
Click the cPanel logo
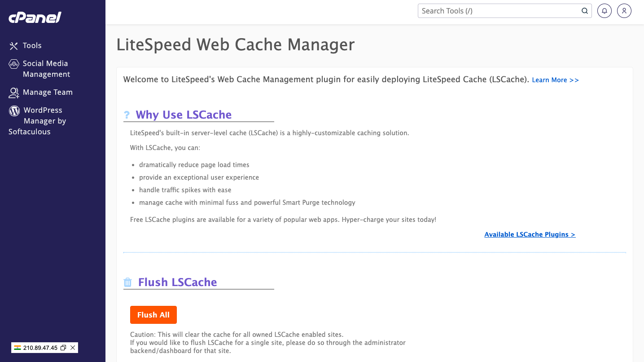click(x=35, y=18)
